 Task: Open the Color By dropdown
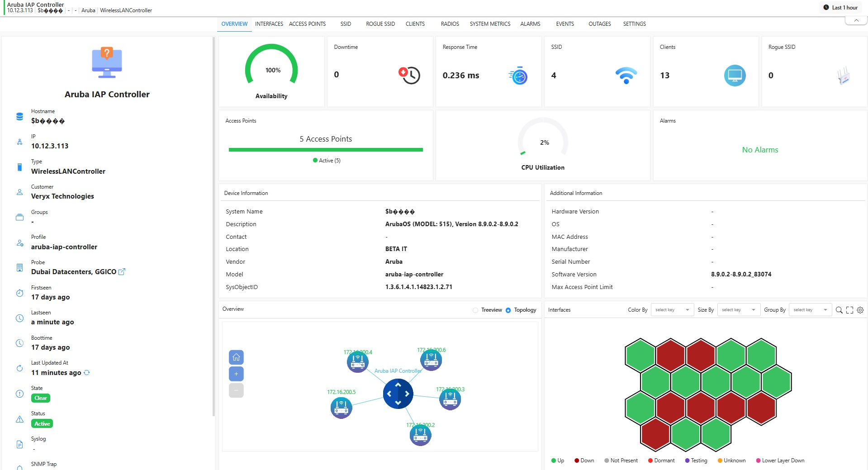pos(672,310)
